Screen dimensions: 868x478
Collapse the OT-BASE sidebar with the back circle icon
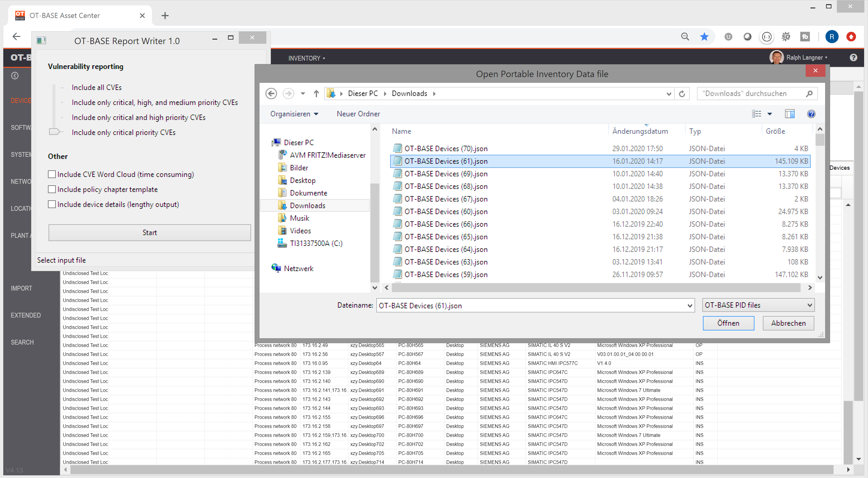[15, 76]
